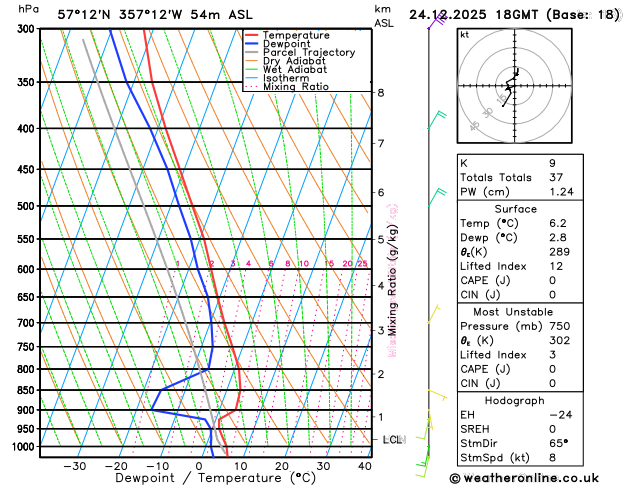This screenshot has width=629, height=486.
Task: Click the 'Totals Totals' value 37
Action: click(556, 177)
